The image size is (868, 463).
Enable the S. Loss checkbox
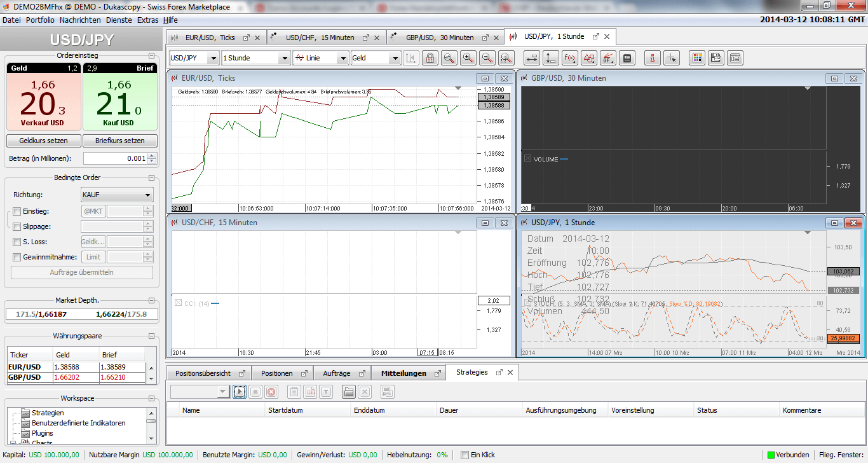17,242
